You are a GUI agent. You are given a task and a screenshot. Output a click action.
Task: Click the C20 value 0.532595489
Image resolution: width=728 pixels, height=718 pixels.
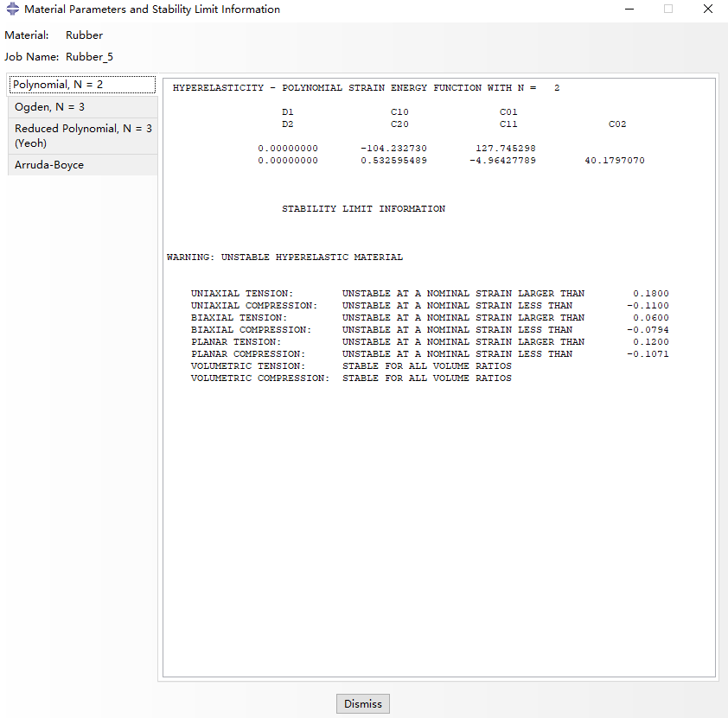[393, 161]
